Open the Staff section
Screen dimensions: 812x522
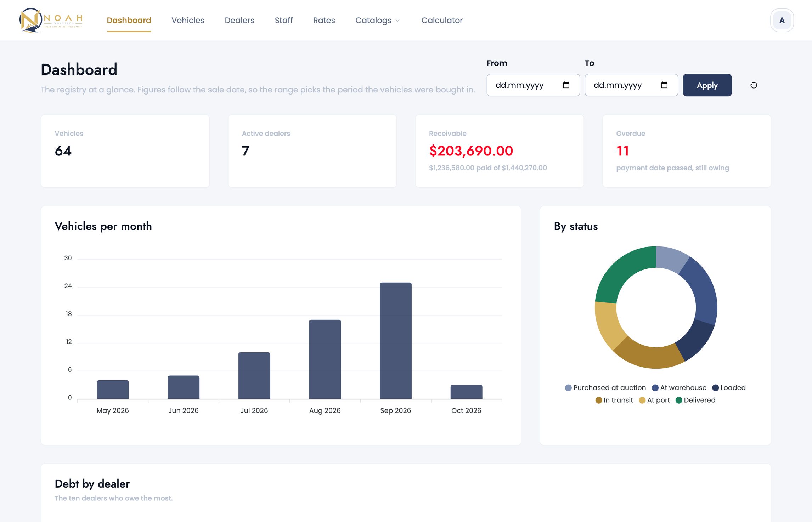tap(283, 20)
